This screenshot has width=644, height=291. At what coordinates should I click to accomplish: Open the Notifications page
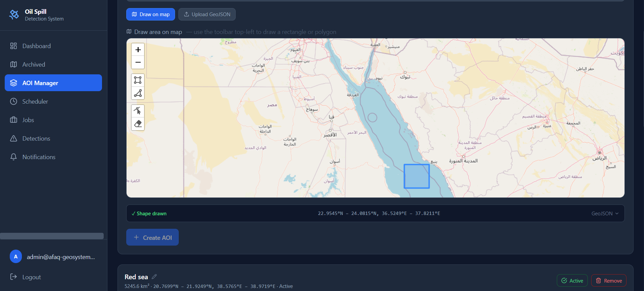click(53, 157)
